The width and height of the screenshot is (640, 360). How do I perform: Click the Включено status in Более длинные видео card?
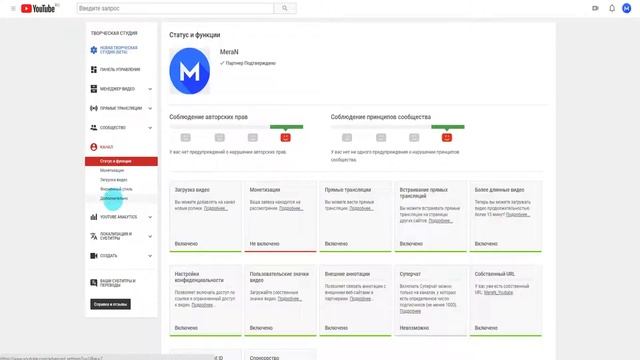click(486, 244)
